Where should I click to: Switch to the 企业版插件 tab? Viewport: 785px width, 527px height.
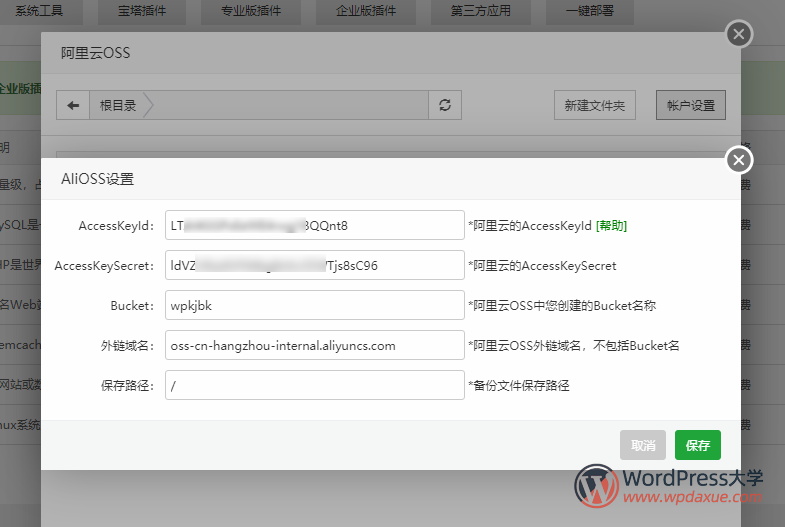(x=365, y=11)
